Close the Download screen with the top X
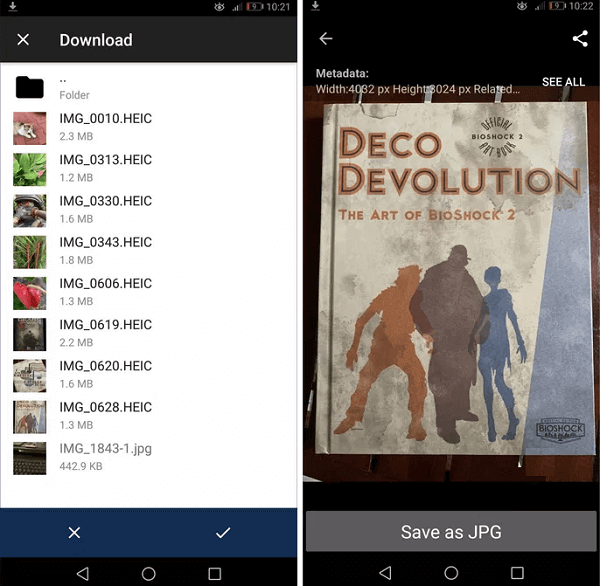This screenshot has width=600, height=586. tap(23, 39)
